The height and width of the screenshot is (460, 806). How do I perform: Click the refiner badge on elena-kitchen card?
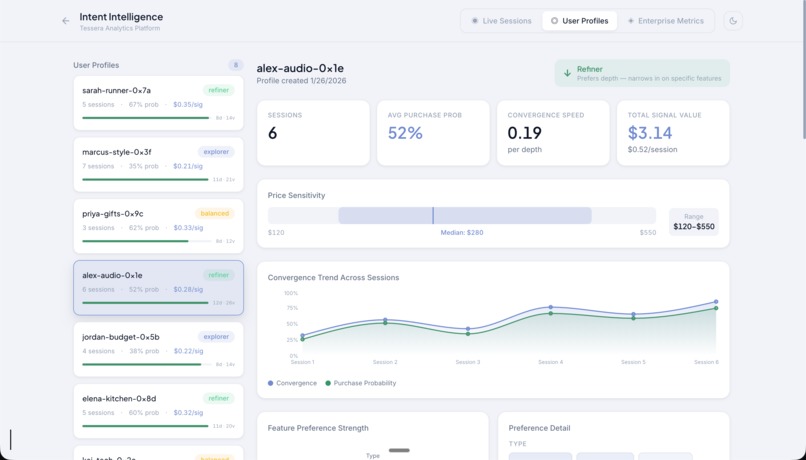[218, 399]
